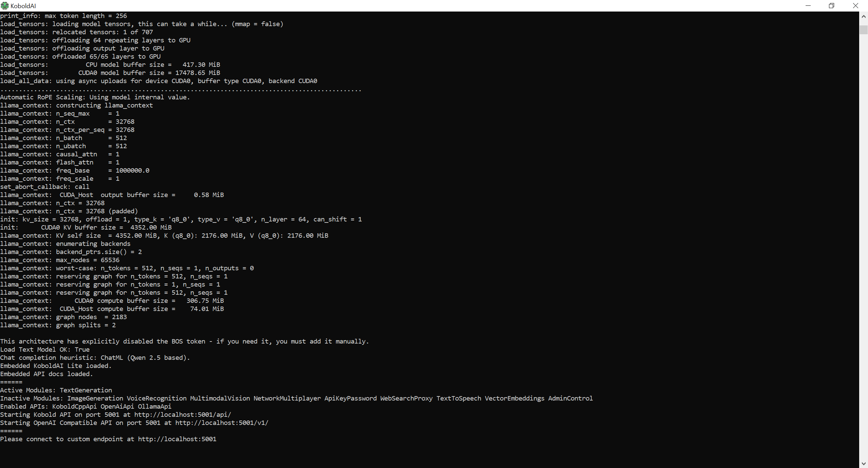Click the 'backend_ptrs.size() = 2' line
Screen dimensions: 868x468
71,252
